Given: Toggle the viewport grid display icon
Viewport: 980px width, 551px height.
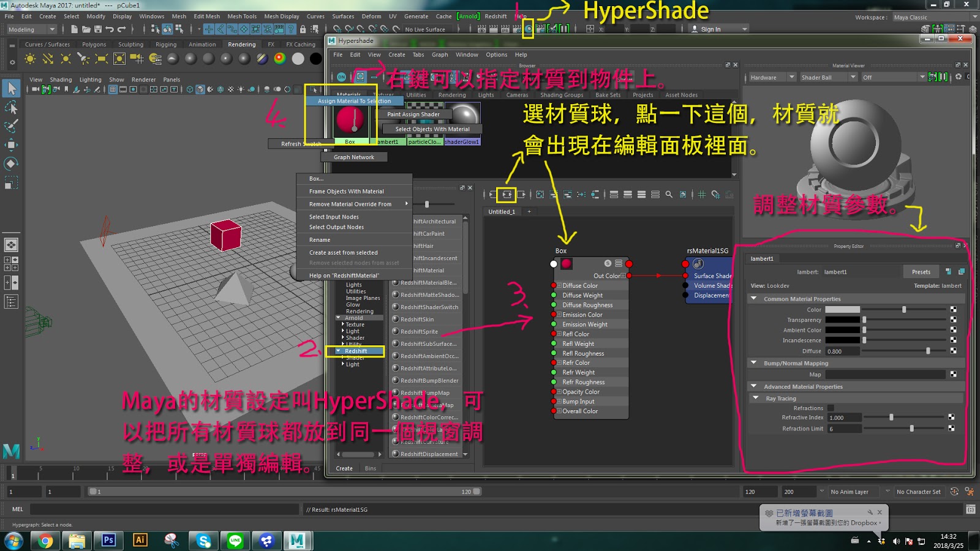Looking at the screenshot, I should [113, 89].
